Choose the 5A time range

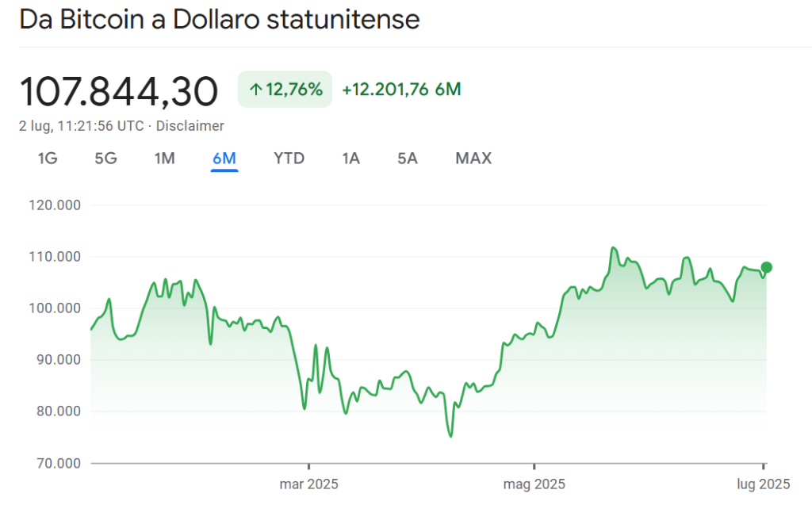(x=408, y=159)
